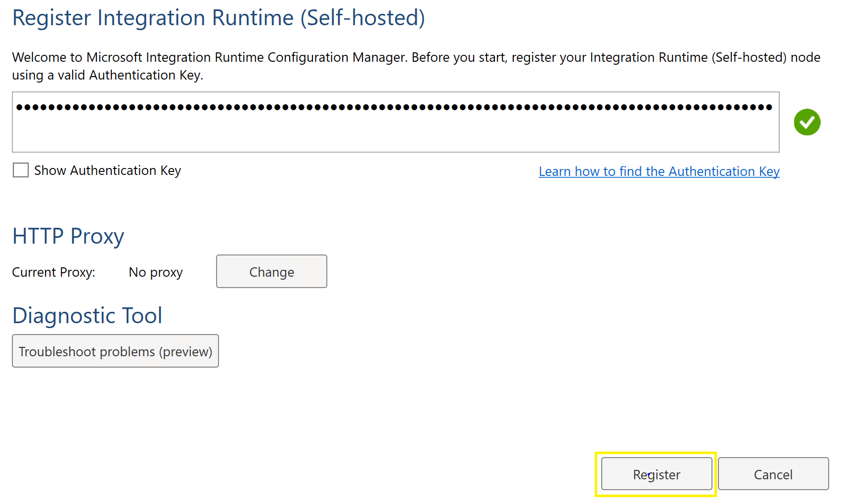The width and height of the screenshot is (845, 504).
Task: Enable Show Authentication Key checkbox
Action: (21, 170)
